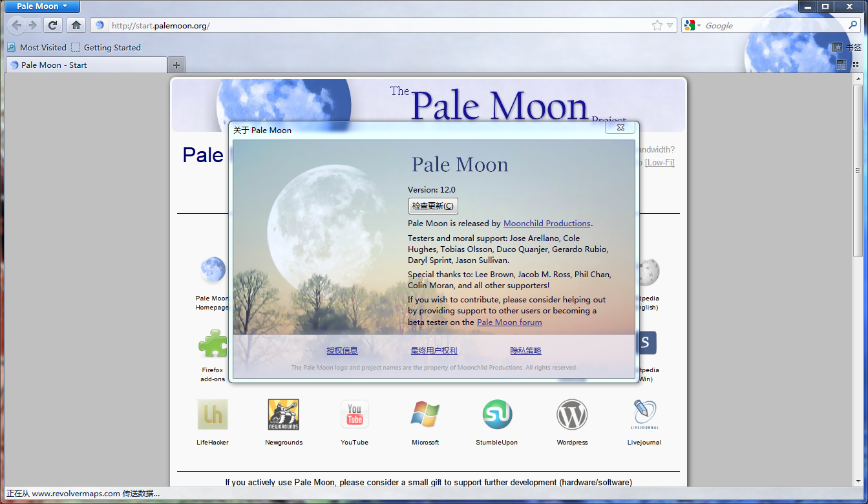Click the vertical scrollbar thumb
This screenshot has height=504, width=868.
(x=858, y=170)
